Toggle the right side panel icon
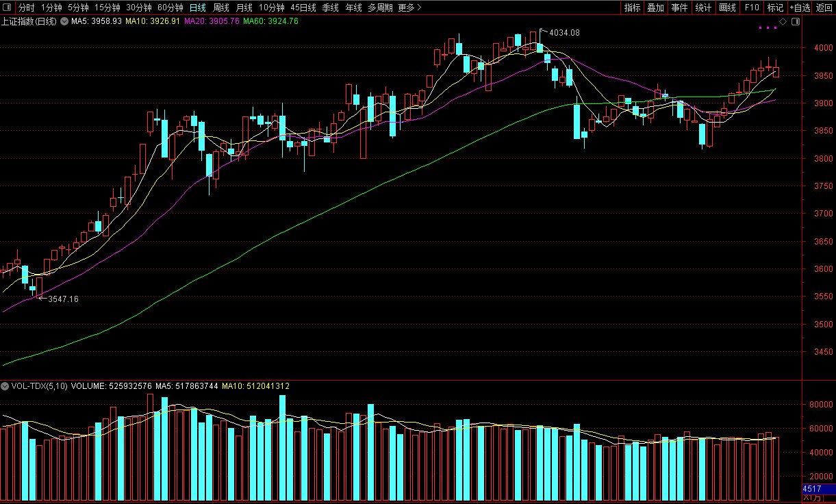 (x=795, y=22)
